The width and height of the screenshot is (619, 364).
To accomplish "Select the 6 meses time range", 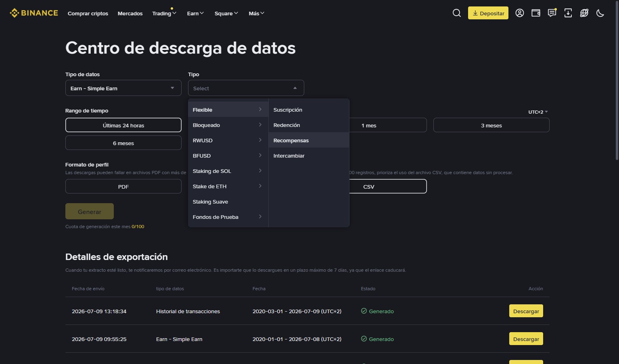I will click(123, 143).
